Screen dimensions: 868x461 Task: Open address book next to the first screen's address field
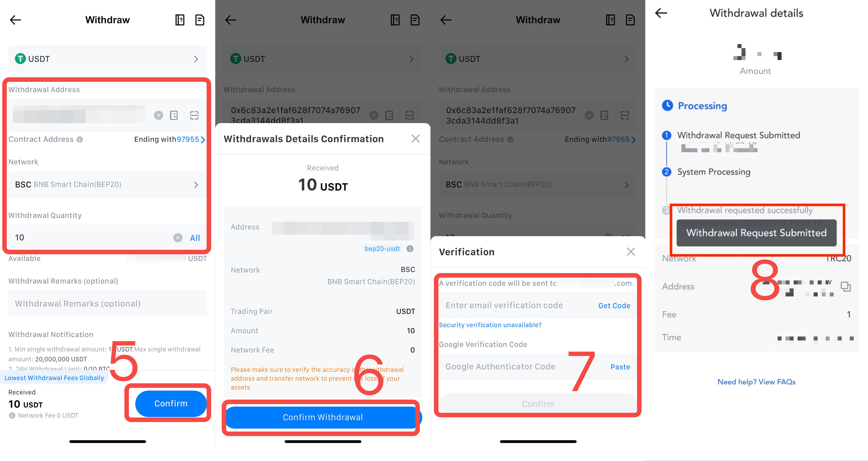point(174,115)
